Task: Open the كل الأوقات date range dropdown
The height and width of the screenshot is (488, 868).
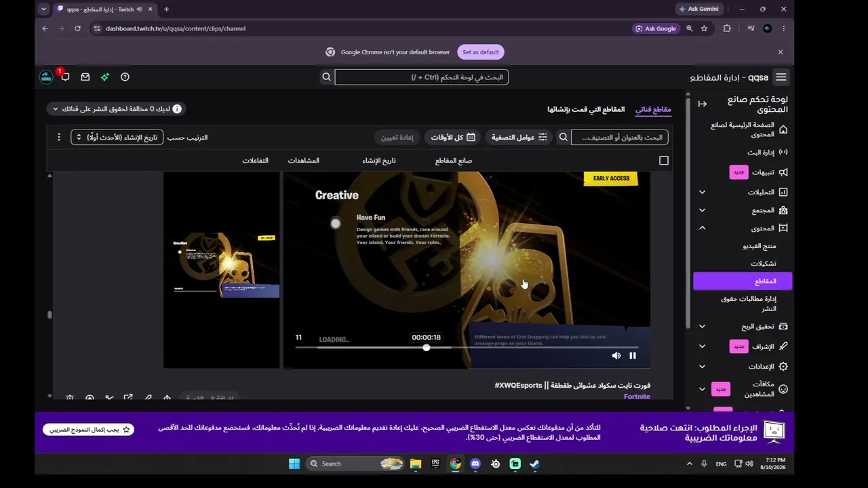Action: coord(452,138)
